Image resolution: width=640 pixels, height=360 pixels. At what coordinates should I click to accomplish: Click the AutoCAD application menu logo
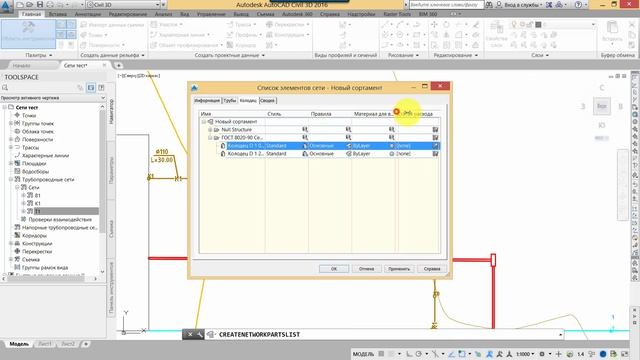click(6, 6)
